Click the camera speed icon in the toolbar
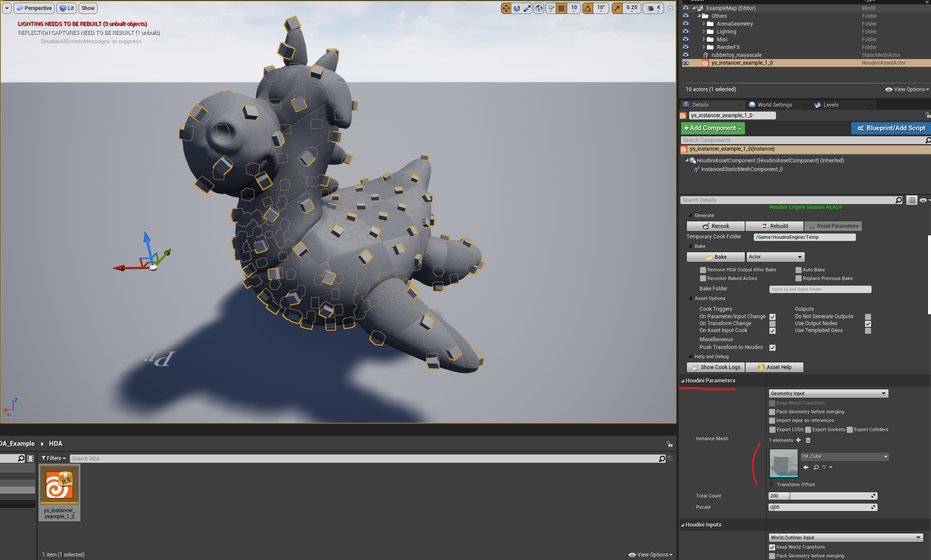Image resolution: width=931 pixels, height=560 pixels. (650, 8)
